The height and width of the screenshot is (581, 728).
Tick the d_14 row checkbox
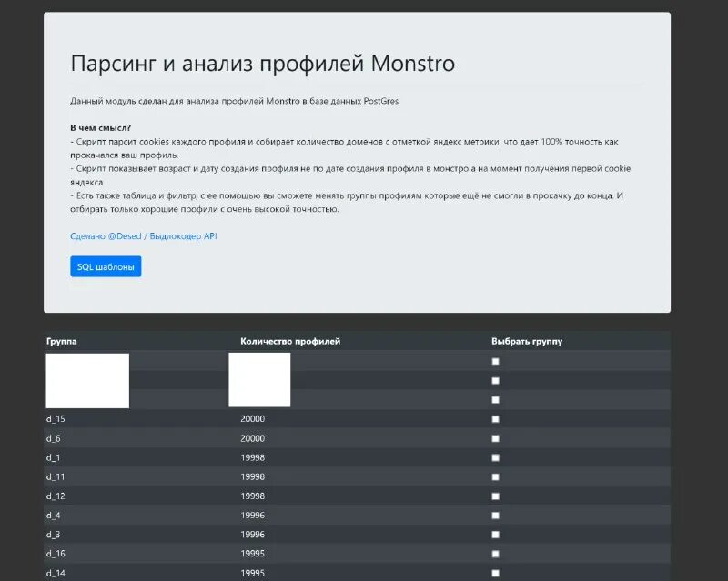click(x=495, y=573)
